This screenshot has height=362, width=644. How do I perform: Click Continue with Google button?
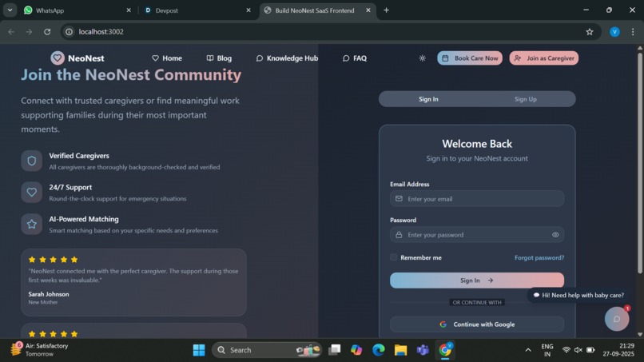point(477,324)
